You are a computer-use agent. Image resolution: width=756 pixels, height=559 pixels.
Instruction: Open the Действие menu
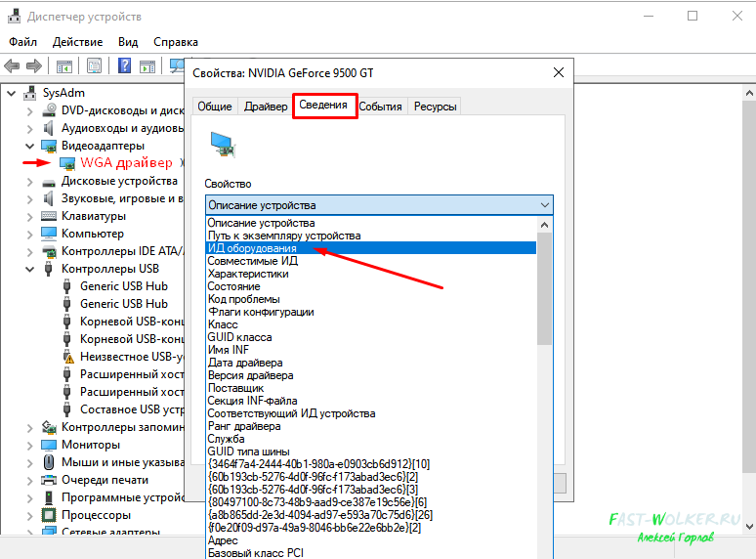click(x=77, y=42)
